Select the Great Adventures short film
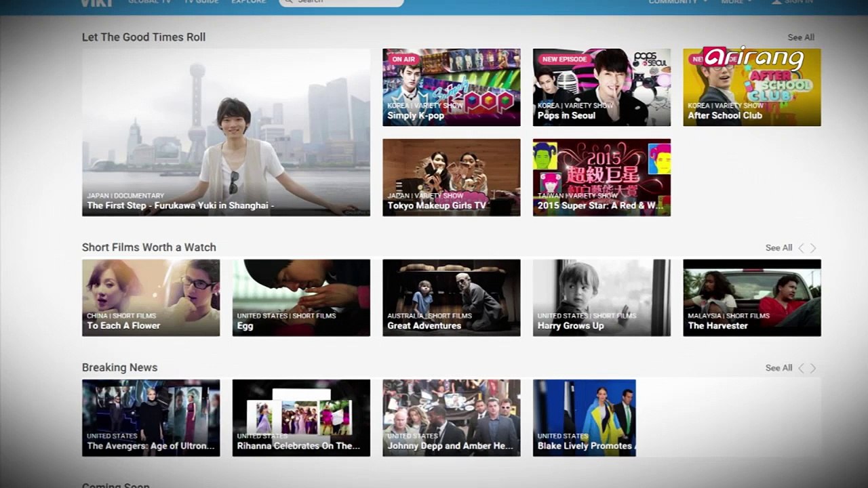Screen dimensions: 868x488 tap(452, 298)
